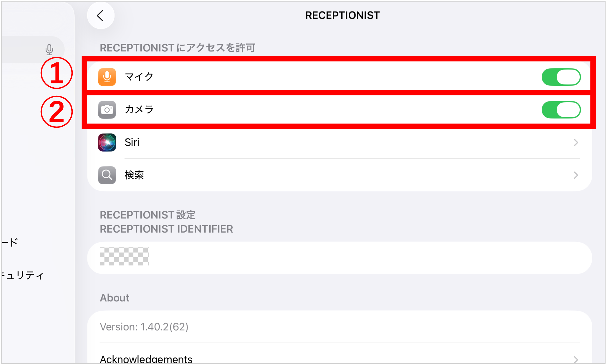606x364 pixels.
Task: Go back using the chevron button
Action: point(100,15)
